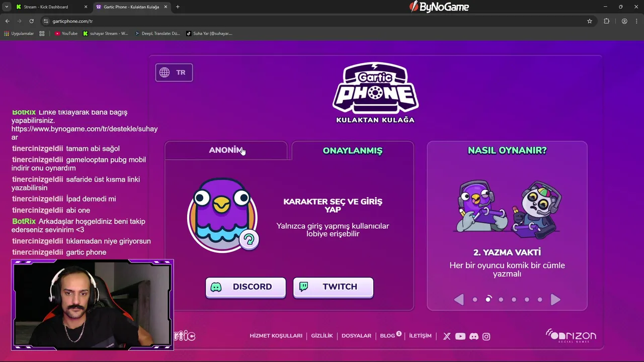The width and height of the screenshot is (644, 362).
Task: Open the Suha Yar TikTok bookmark
Action: [209, 34]
